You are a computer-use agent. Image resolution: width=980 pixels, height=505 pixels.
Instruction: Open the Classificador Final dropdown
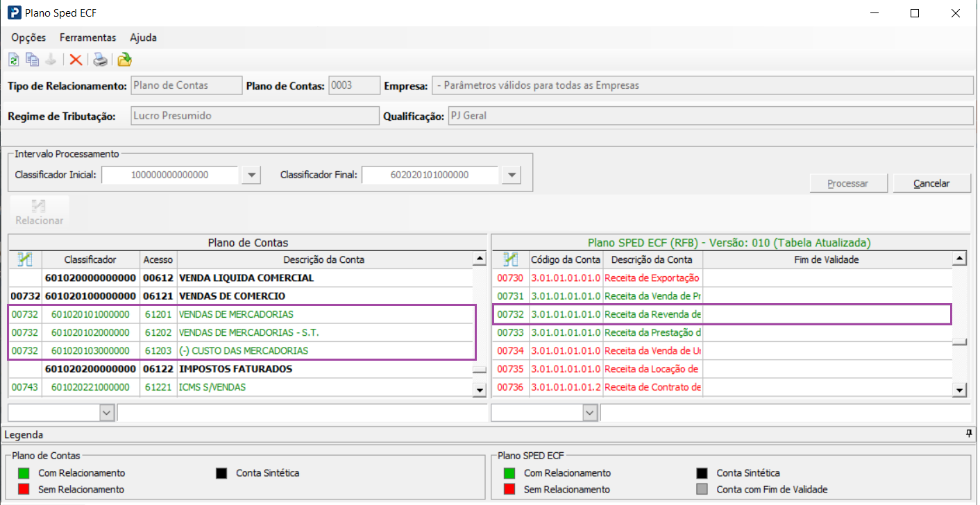[511, 176]
